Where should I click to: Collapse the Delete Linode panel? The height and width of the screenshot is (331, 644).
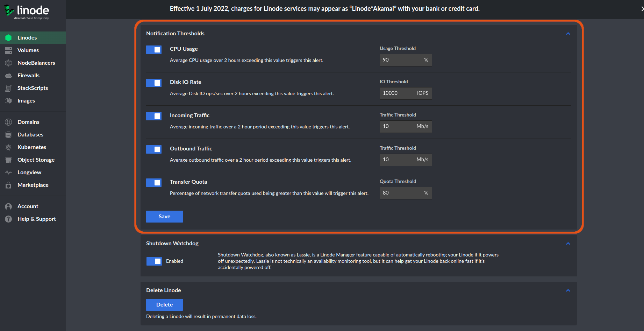pos(568,290)
